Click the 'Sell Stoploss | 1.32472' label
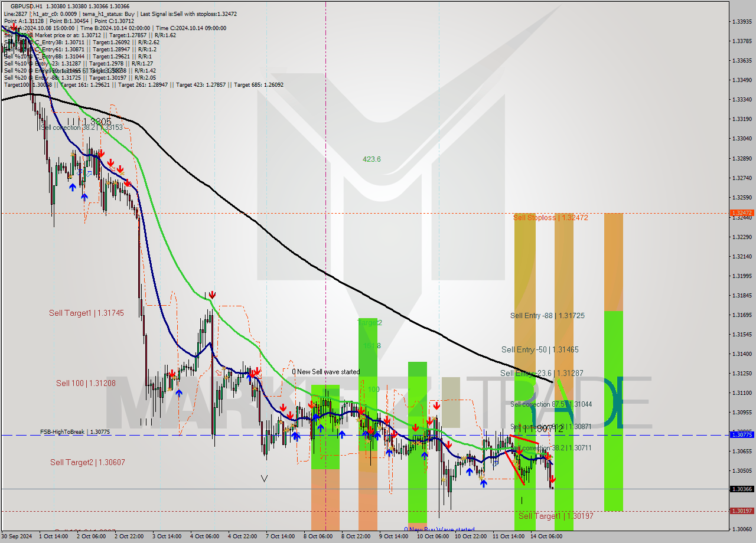Screen dimensions: 756x543 click(x=550, y=218)
